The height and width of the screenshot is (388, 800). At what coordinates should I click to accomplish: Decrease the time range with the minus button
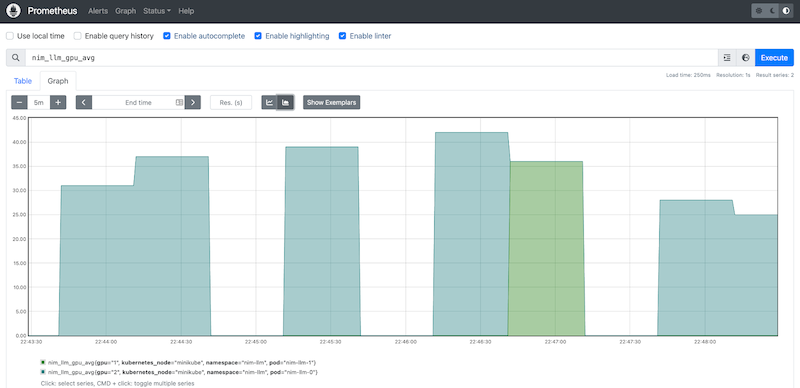19,102
